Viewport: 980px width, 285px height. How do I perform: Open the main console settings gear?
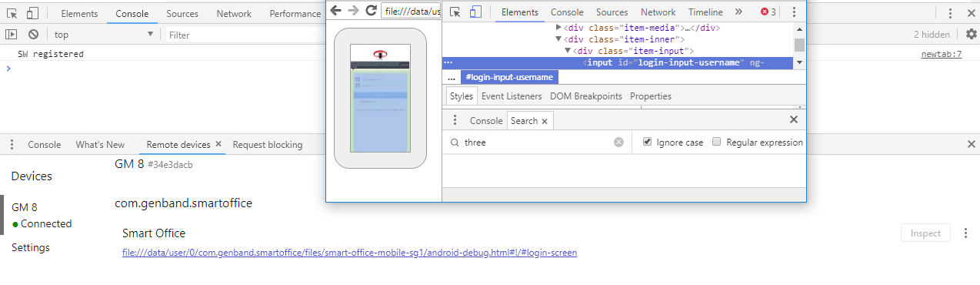971,34
